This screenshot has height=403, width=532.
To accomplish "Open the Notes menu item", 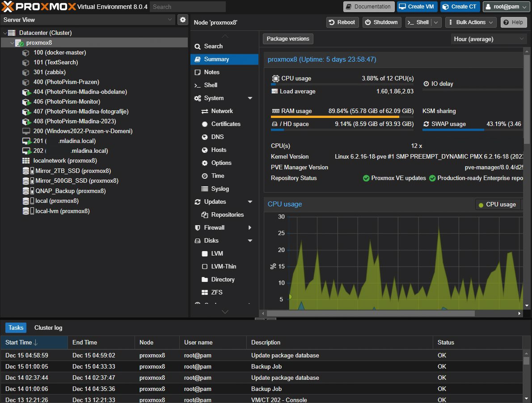I will (224, 72).
